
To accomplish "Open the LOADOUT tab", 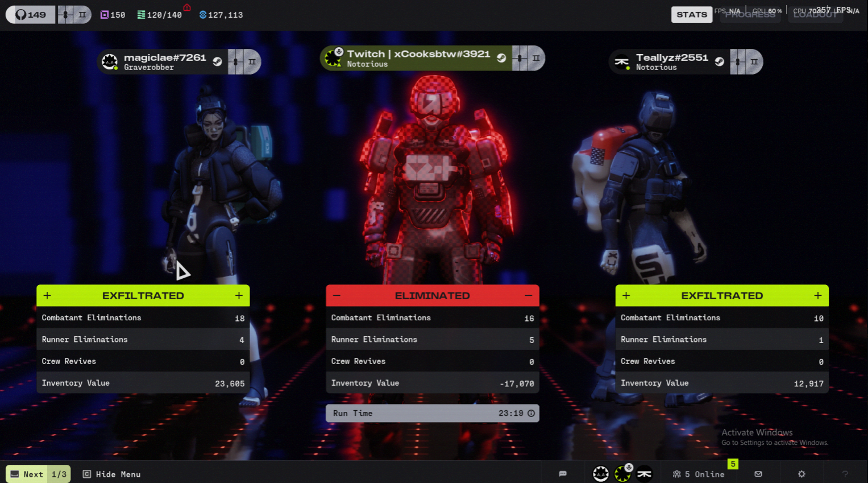I will [815, 15].
